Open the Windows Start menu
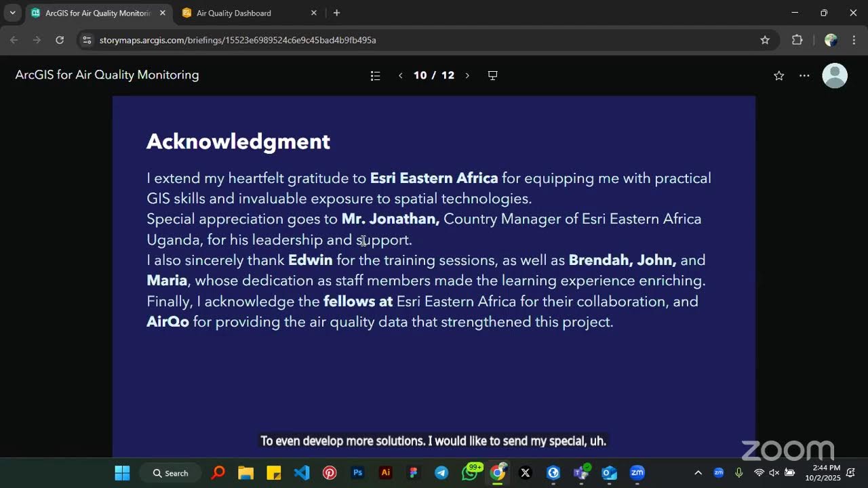 click(122, 473)
